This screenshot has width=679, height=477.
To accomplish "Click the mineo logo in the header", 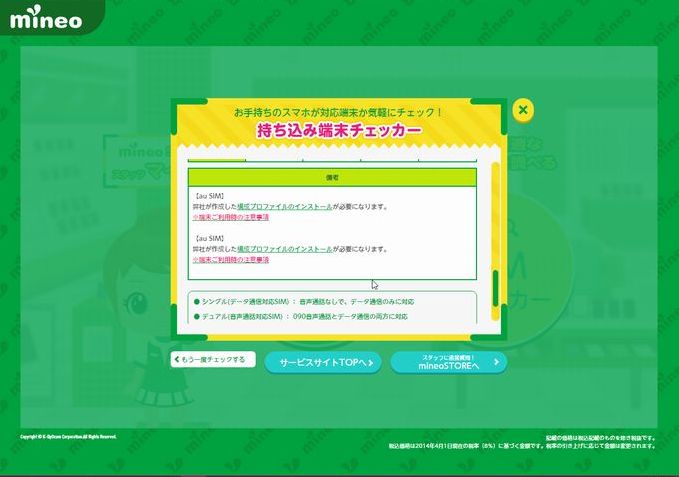I will point(46,18).
